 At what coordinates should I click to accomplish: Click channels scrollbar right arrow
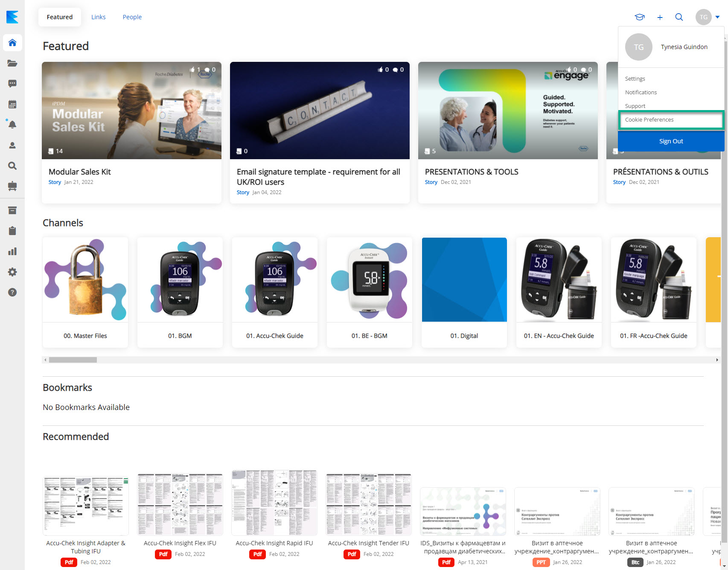[717, 360]
